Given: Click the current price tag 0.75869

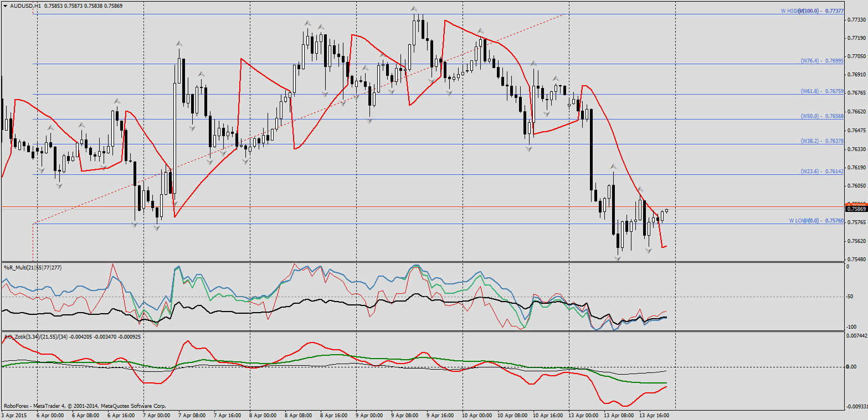Looking at the screenshot, I should pos(856,209).
